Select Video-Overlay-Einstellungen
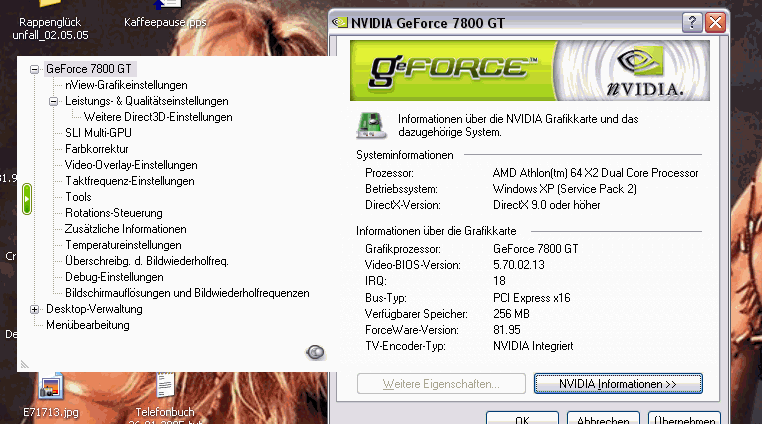 [131, 165]
